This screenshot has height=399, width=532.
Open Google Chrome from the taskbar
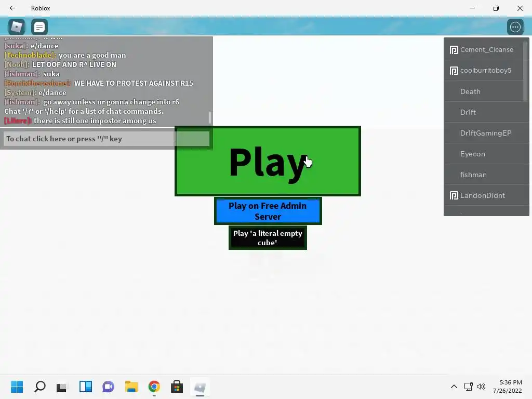[x=154, y=387]
